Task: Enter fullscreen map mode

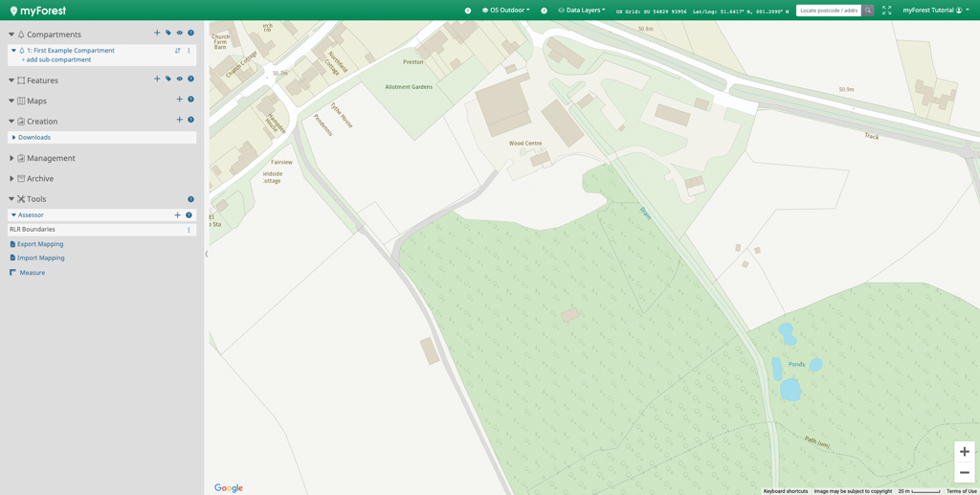Action: tap(886, 11)
